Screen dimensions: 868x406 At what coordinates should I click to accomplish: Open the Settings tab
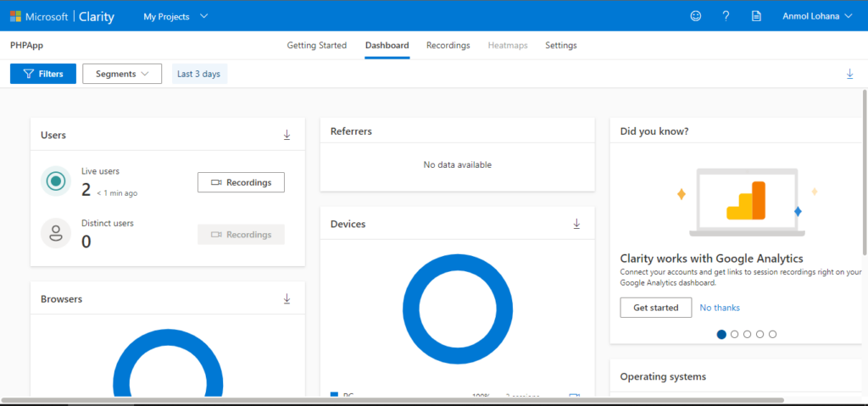tap(561, 46)
